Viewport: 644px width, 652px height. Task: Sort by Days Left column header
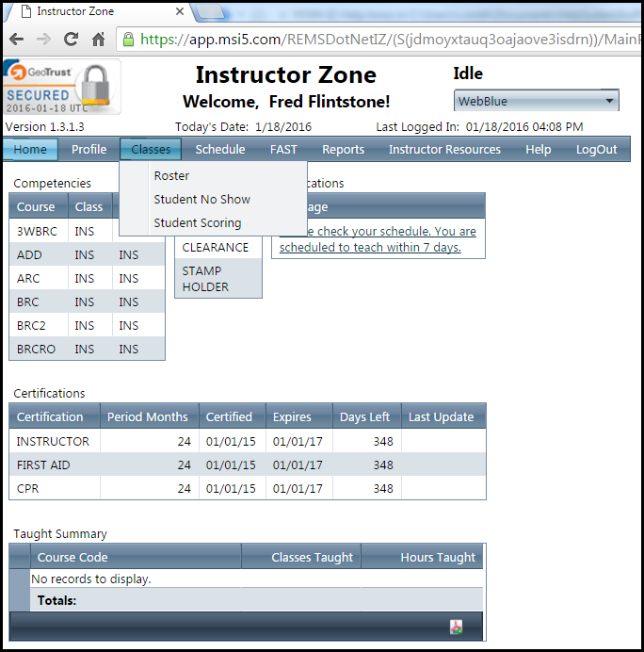coord(367,416)
